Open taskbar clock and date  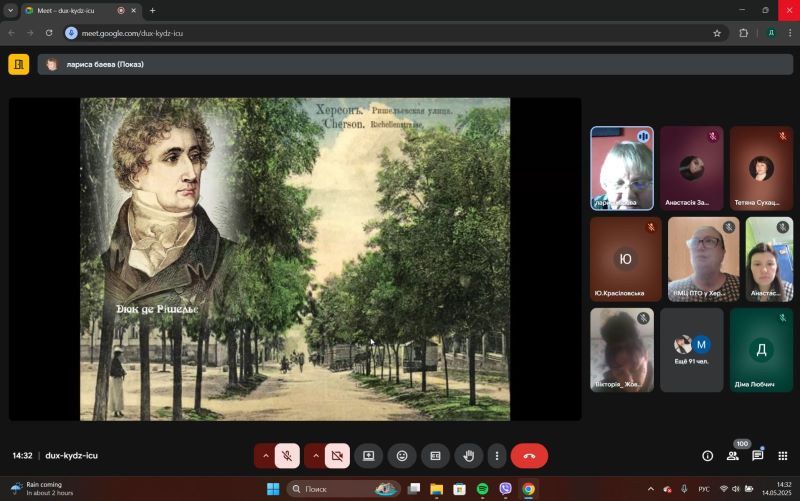click(x=777, y=489)
